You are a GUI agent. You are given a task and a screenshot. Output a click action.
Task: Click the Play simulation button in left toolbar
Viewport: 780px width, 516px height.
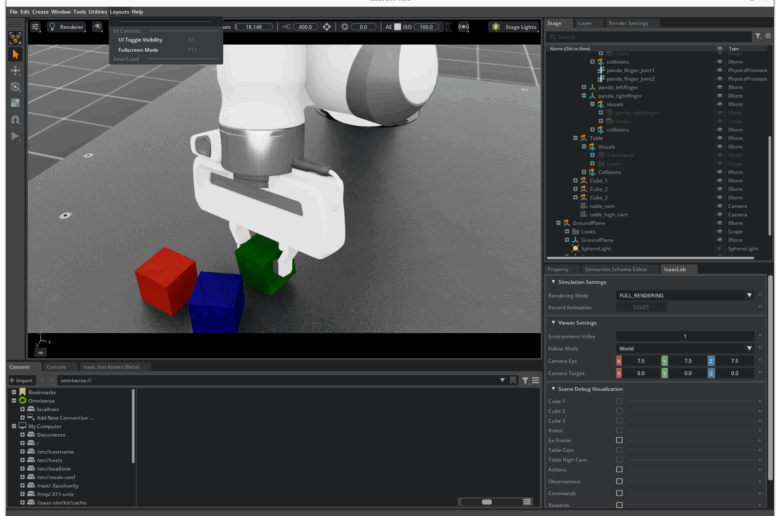15,135
